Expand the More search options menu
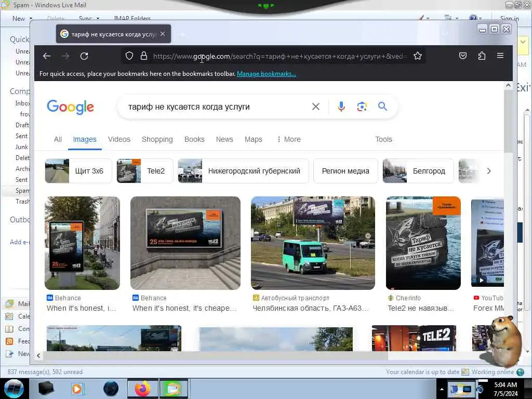 (x=289, y=139)
